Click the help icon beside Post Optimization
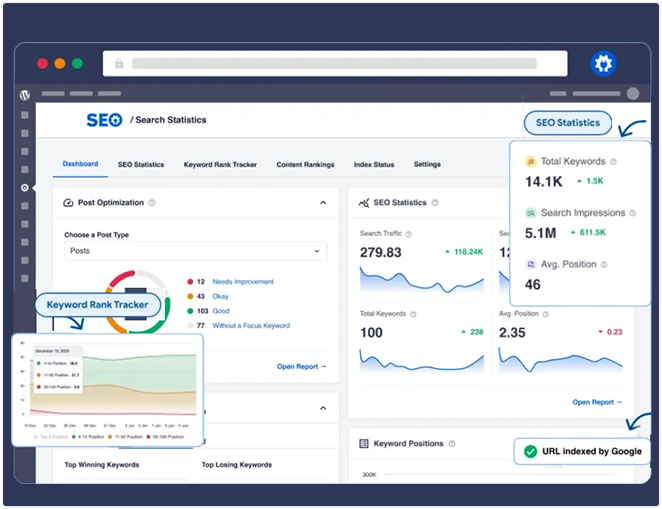662x509 pixels. click(152, 203)
